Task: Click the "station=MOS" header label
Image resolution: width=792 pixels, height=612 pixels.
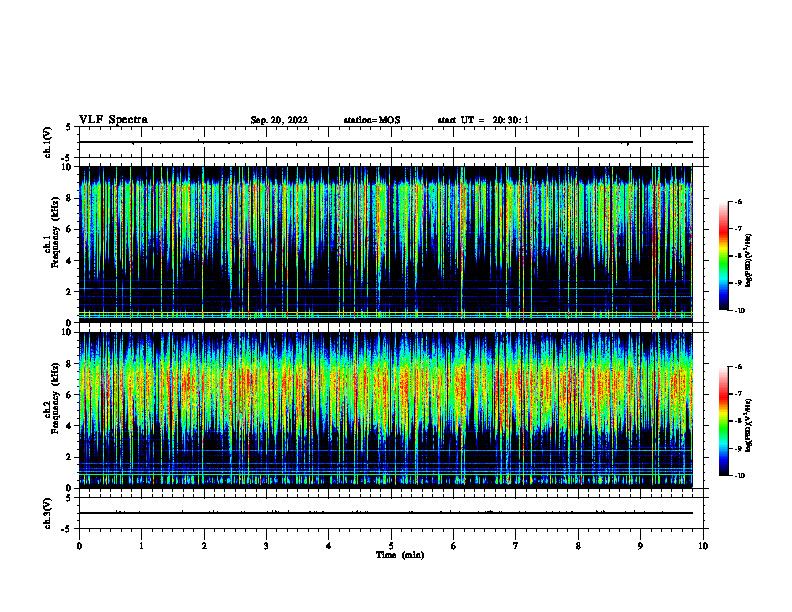Action: pos(372,120)
